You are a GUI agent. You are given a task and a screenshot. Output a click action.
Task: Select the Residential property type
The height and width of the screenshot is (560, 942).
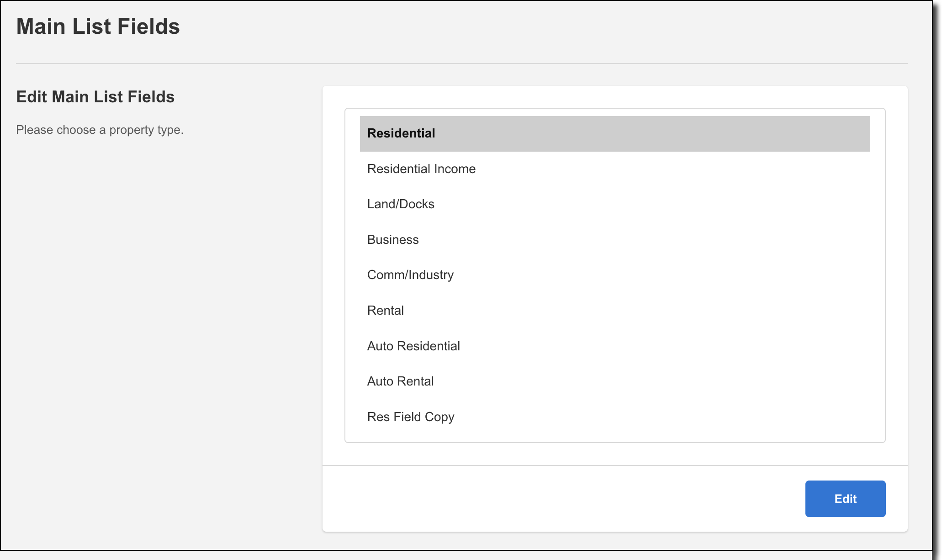(615, 133)
